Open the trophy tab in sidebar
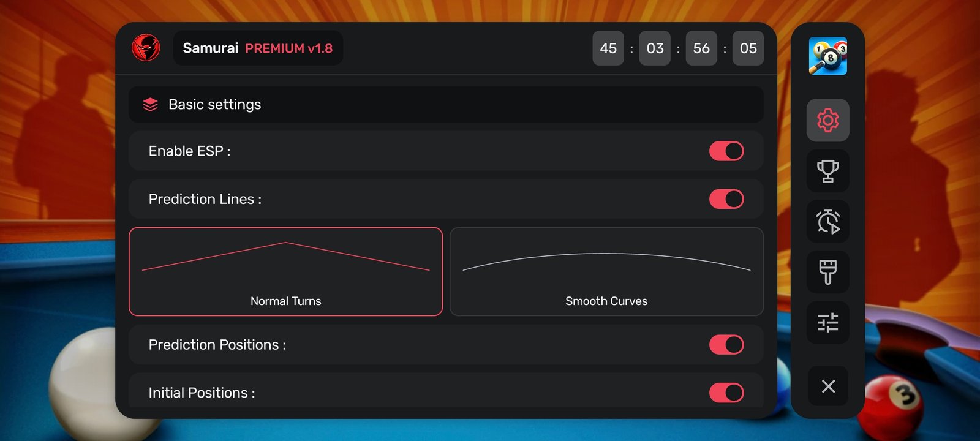 tap(828, 171)
